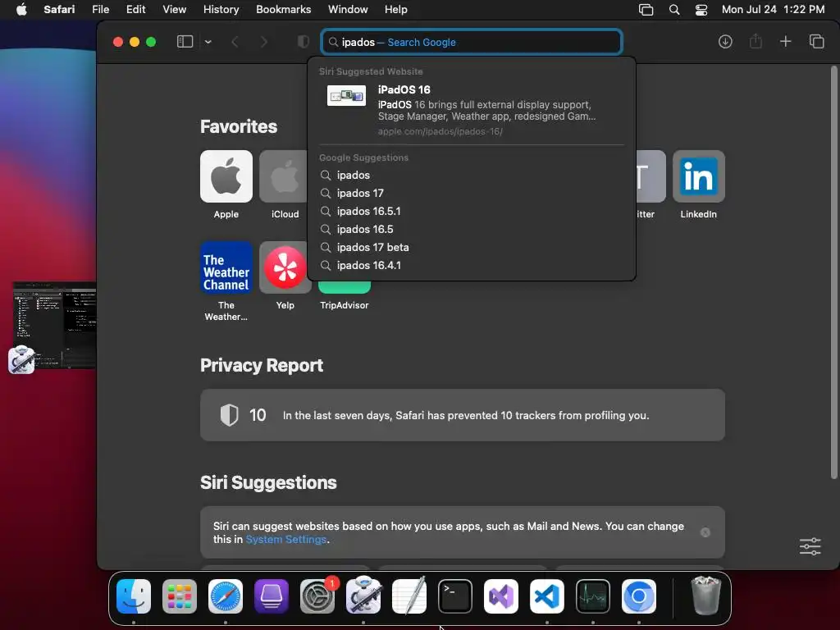Open Finder from the Dock
The height and width of the screenshot is (630, 840).
pos(134,596)
